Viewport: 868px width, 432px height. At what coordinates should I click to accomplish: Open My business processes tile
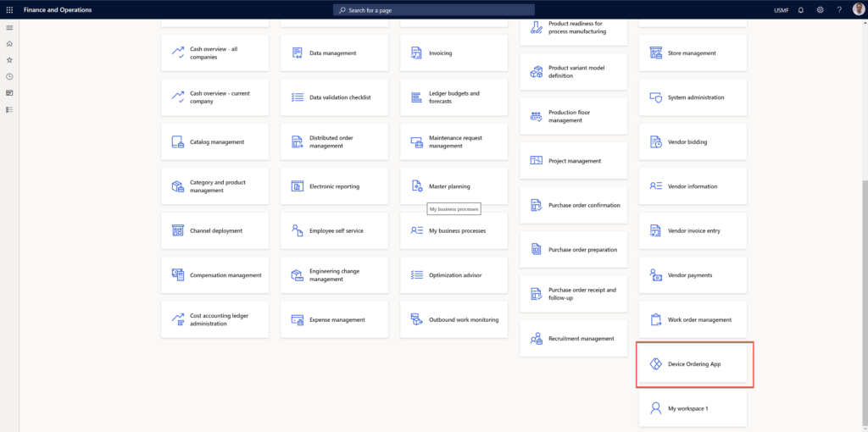[453, 230]
